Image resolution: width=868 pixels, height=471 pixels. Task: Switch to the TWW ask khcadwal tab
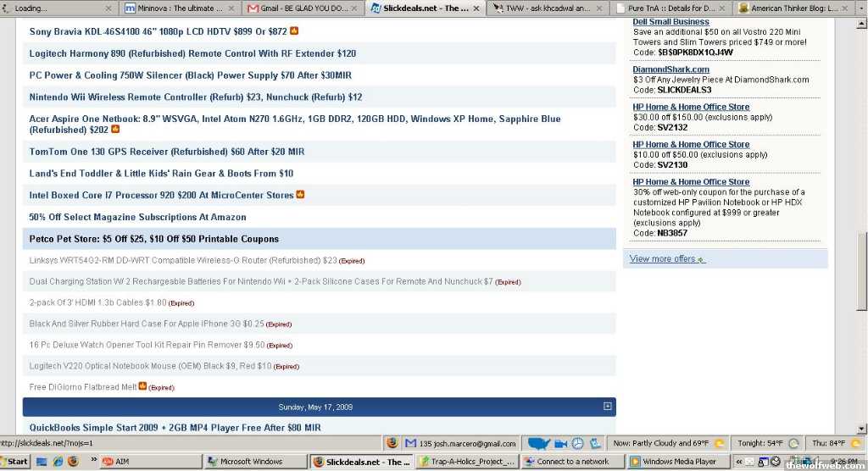point(548,8)
